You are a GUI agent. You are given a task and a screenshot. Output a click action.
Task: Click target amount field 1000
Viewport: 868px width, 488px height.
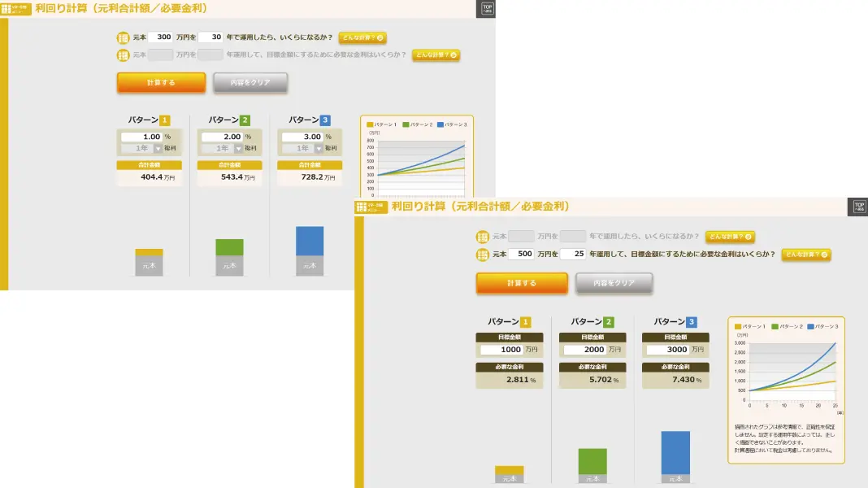pos(501,350)
